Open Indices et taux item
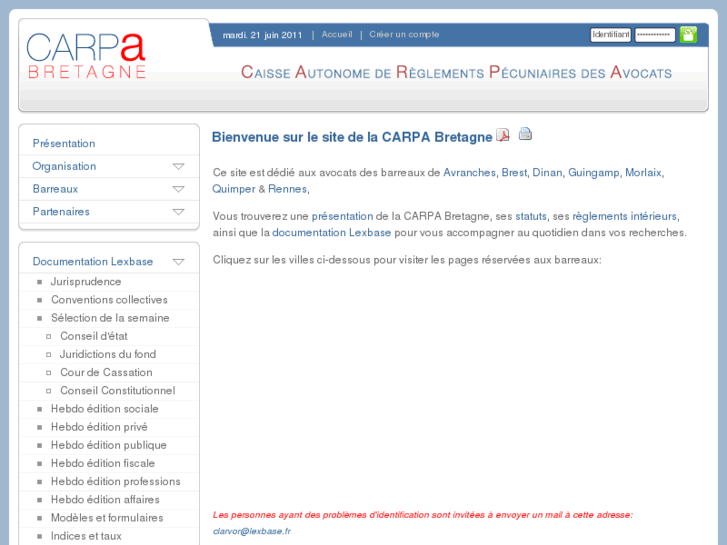This screenshot has width=727, height=545. [86, 536]
